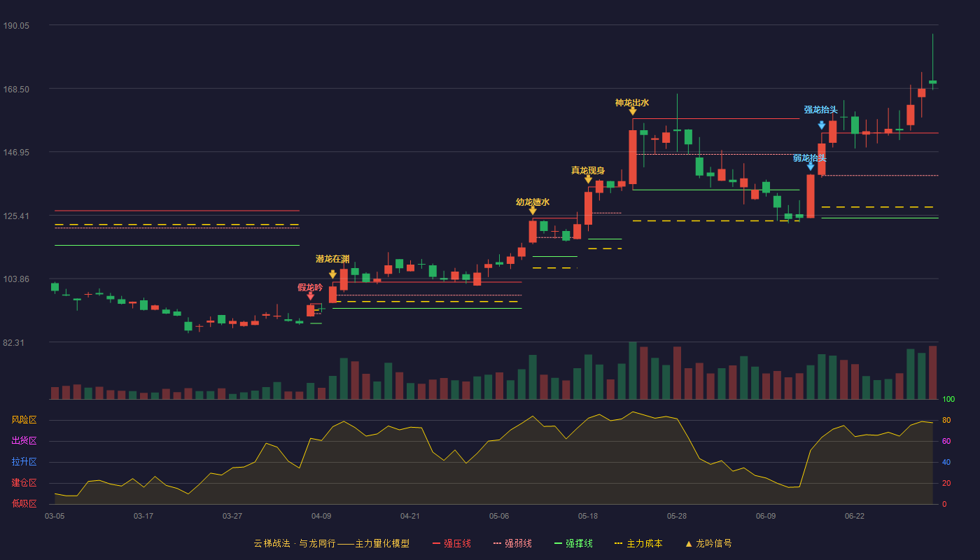This screenshot has width=980, height=560.
Task: Click the 强龙抬头 blue arrow marker
Action: point(822,125)
